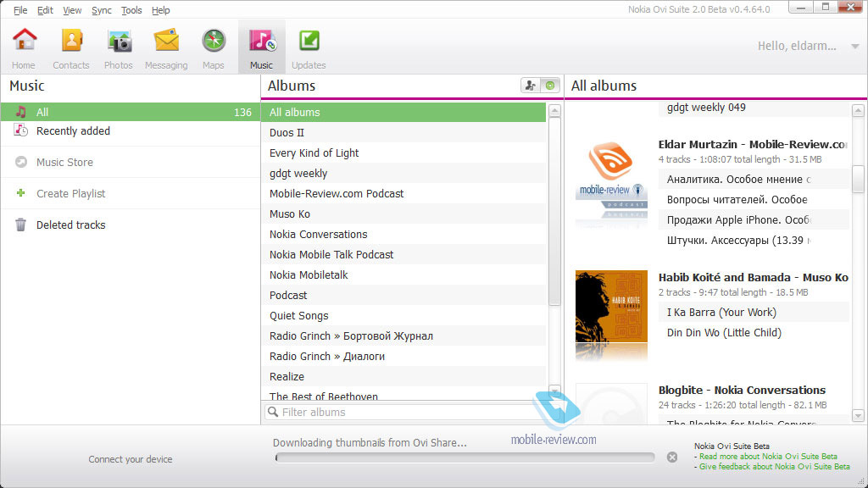868x488 pixels.
Task: Open the View menu
Action: coord(72,10)
